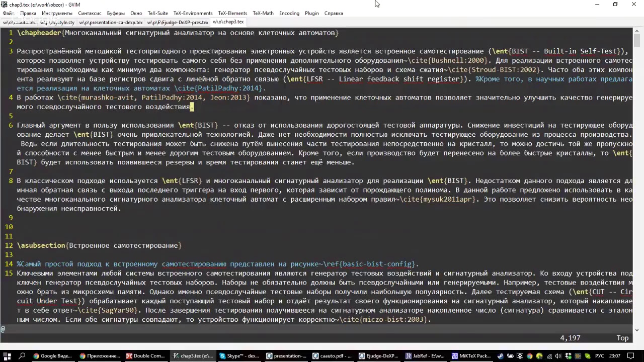644x362 pixels.
Task: Close the GVIM window
Action: click(634, 5)
